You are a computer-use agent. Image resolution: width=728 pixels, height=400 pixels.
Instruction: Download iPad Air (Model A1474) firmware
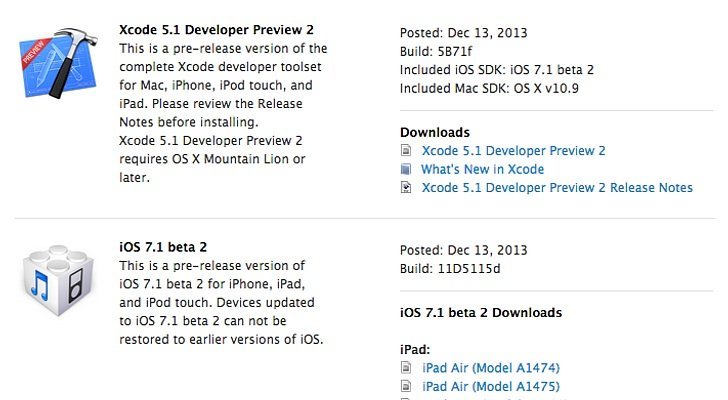coord(491,368)
